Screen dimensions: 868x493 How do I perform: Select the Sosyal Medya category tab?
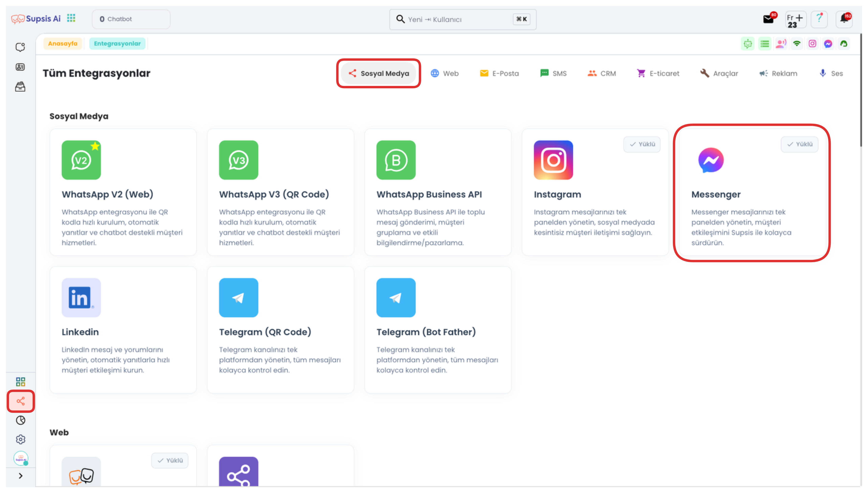pos(379,73)
